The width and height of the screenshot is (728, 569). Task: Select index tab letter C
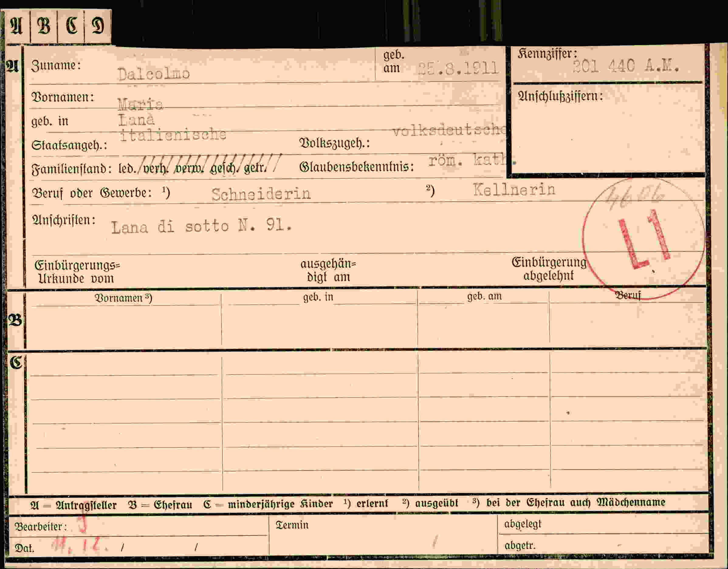[x=71, y=26]
